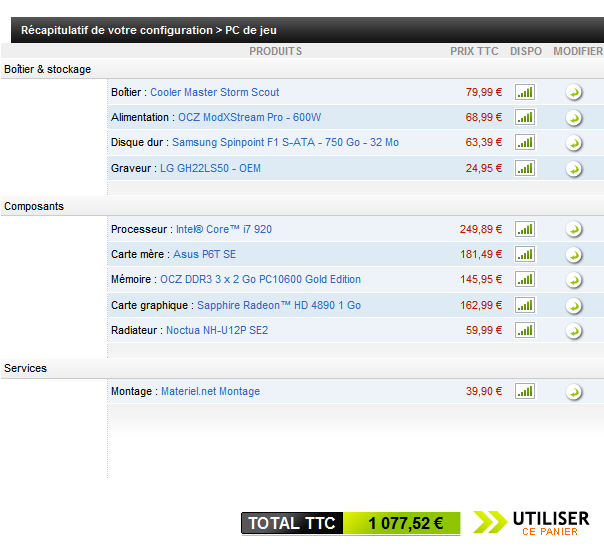Viewport: 604px width, 552px height.
Task: Click modify arrow for Alimentation OCZ ModXStream row
Action: pos(574,118)
